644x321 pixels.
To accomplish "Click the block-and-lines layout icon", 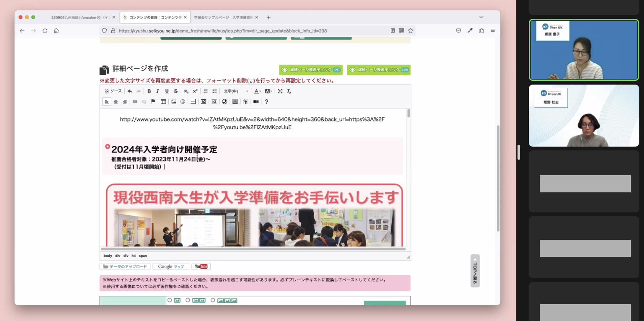I will tap(256, 102).
